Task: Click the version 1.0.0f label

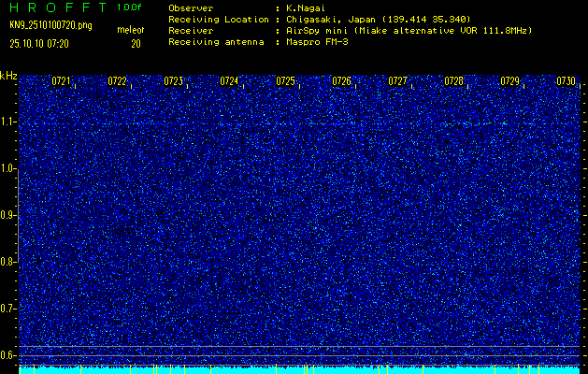Action: pyautogui.click(x=130, y=7)
